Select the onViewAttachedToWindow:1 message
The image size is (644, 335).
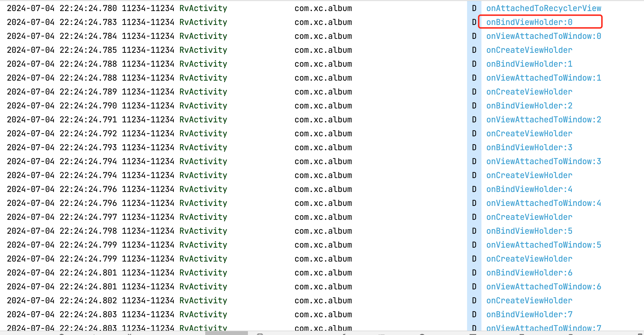pyautogui.click(x=544, y=78)
